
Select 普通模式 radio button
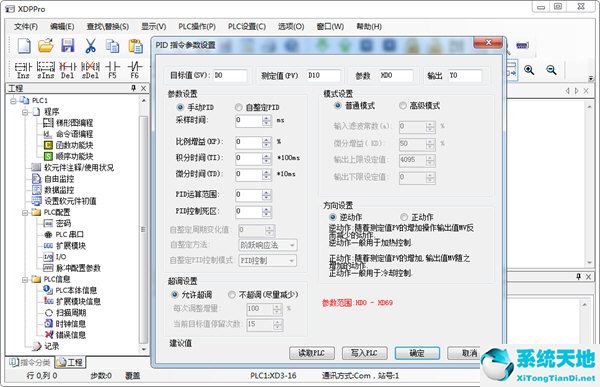click(338, 105)
